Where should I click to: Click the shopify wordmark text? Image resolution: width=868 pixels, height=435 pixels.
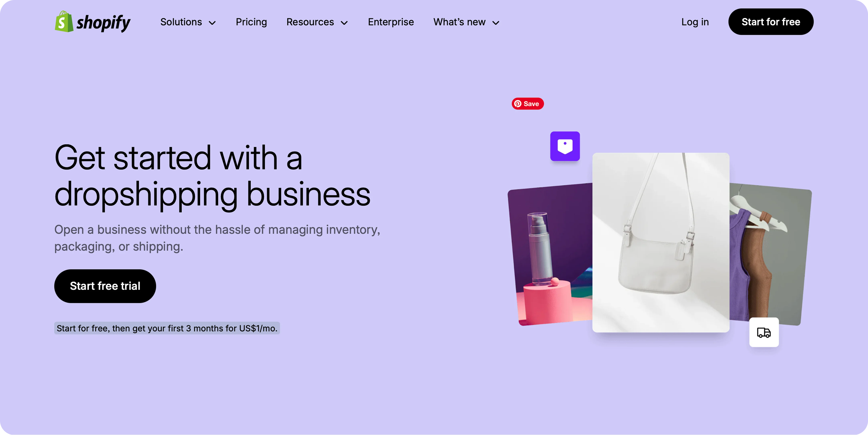(103, 23)
